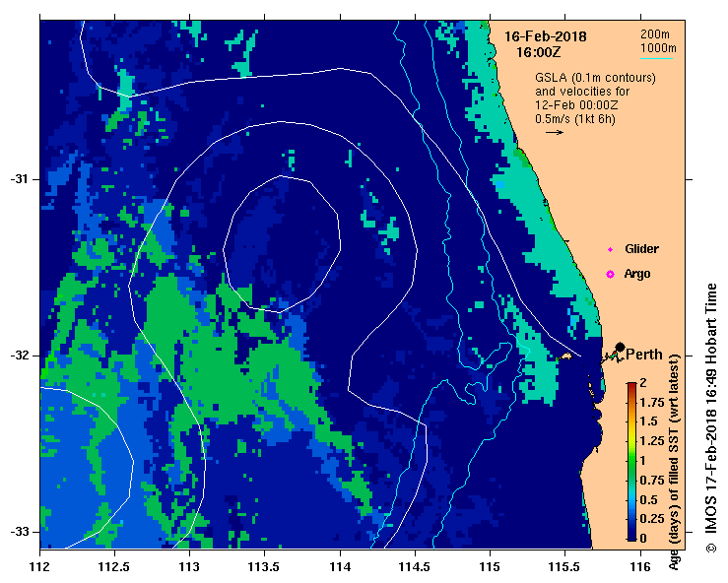Click the latitude axis label -31
The width and height of the screenshot is (728, 583).
coord(19,179)
